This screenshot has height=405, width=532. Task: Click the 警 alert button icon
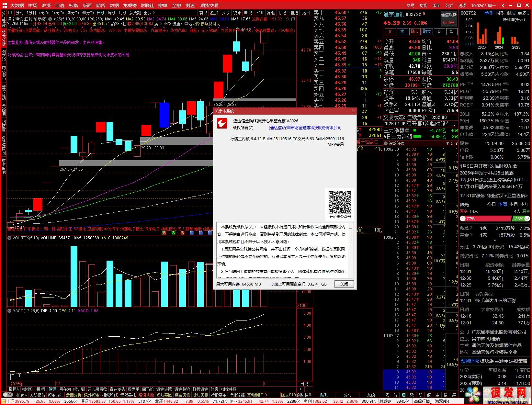452,31
